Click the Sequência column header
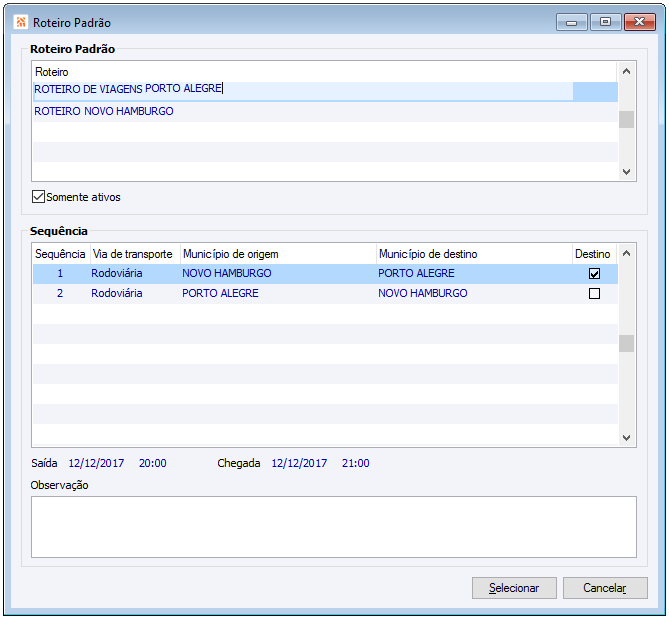This screenshot has height=620, width=669. point(61,254)
